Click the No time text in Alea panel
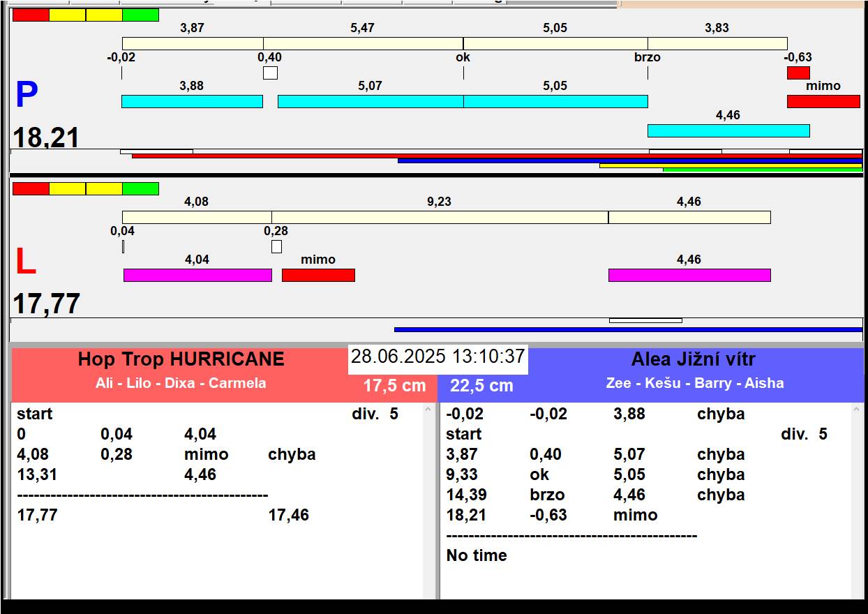Screen dimensions: 868x614 [477, 556]
